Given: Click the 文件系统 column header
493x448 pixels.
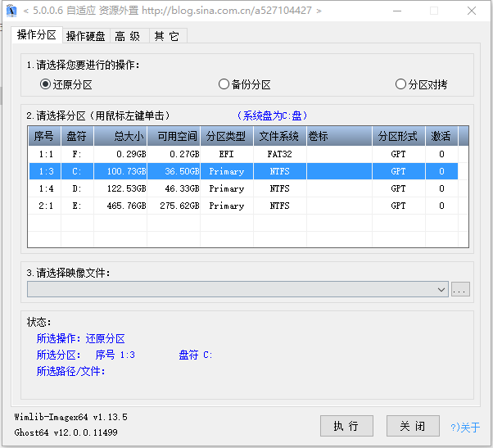Looking at the screenshot, I should point(280,136).
